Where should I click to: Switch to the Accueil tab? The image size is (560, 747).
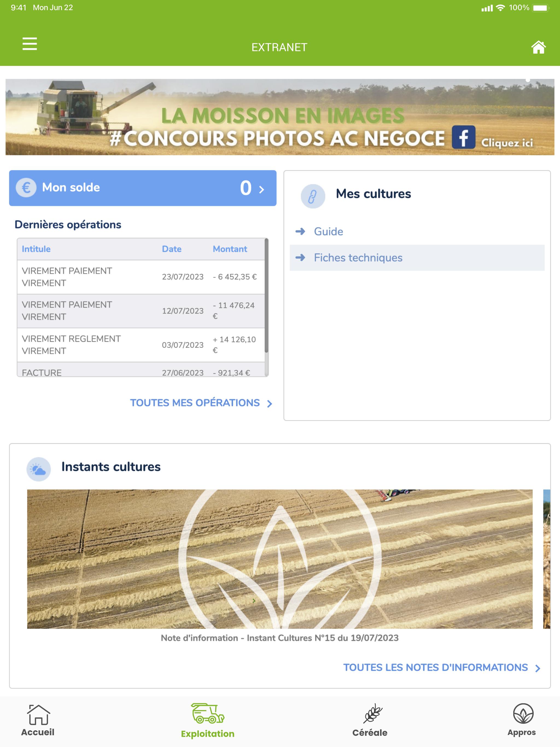pos(38,720)
